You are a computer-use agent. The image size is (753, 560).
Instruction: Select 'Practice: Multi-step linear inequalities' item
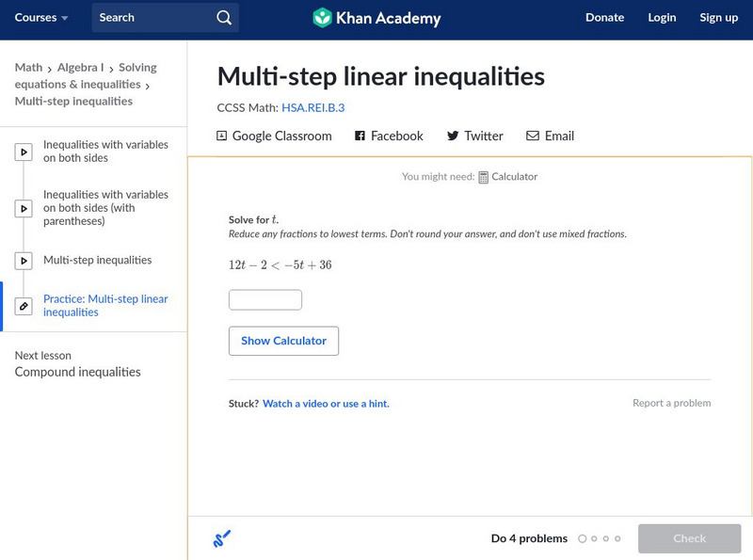click(105, 306)
